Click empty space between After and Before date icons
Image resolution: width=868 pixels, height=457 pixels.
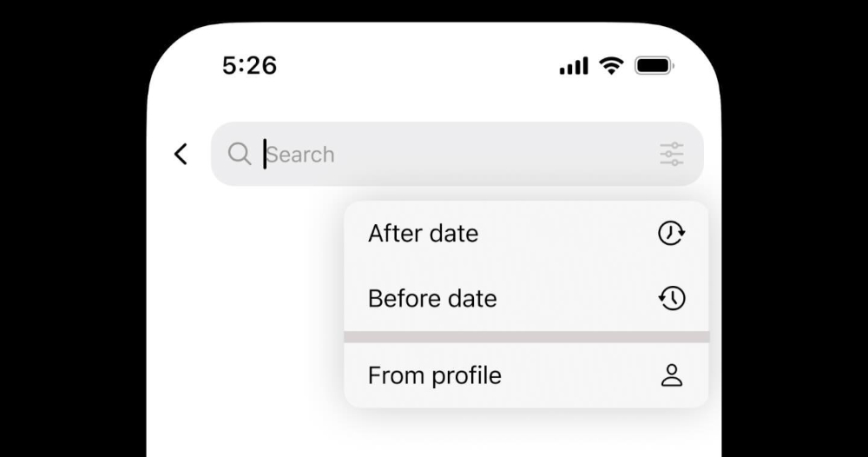(672, 266)
